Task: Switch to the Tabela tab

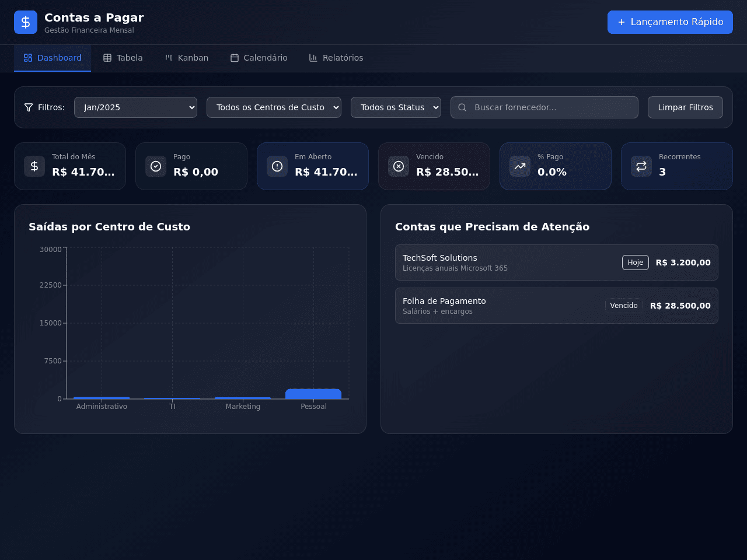Action: click(123, 58)
